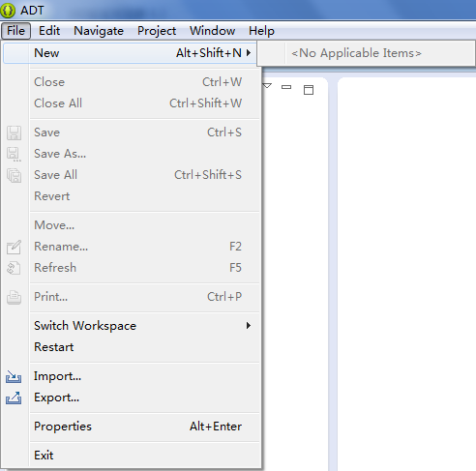This screenshot has width=476, height=471.
Task: Choose Print... from File menu
Action: click(132, 297)
